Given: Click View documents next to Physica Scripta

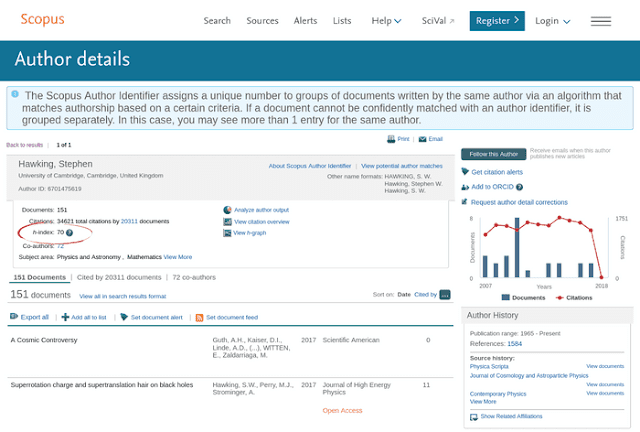Looking at the screenshot, I should click(x=605, y=366).
